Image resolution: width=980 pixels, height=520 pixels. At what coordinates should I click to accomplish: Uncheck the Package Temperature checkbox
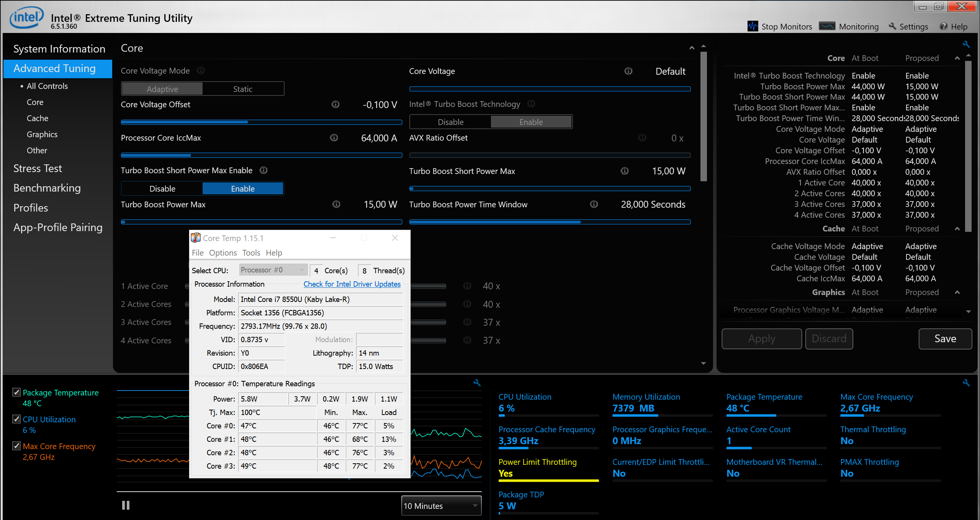[16, 392]
